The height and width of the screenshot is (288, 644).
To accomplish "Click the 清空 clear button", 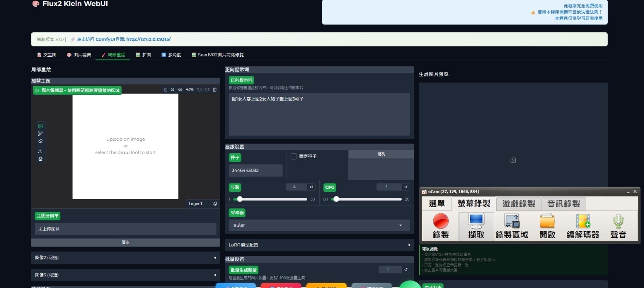I will (x=126, y=242).
